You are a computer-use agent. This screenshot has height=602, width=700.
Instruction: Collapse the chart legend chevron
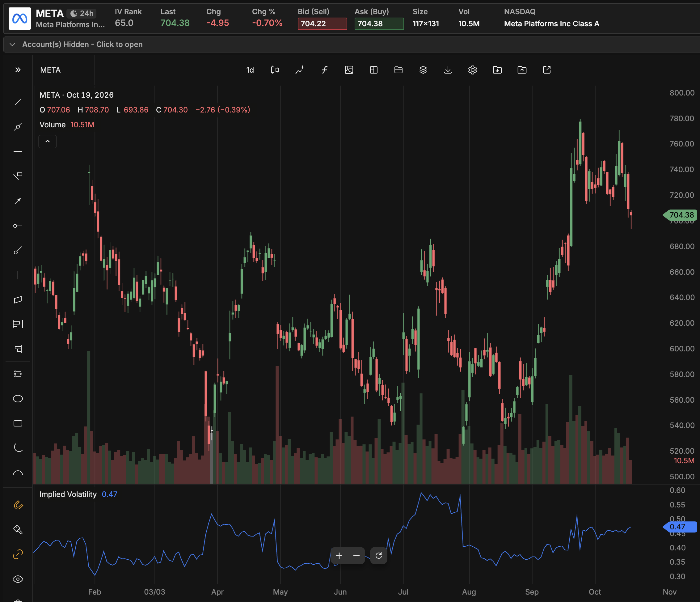pos(48,141)
